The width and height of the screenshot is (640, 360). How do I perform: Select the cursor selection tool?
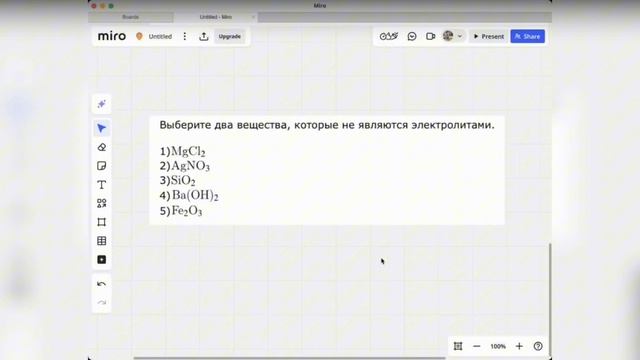(x=102, y=129)
